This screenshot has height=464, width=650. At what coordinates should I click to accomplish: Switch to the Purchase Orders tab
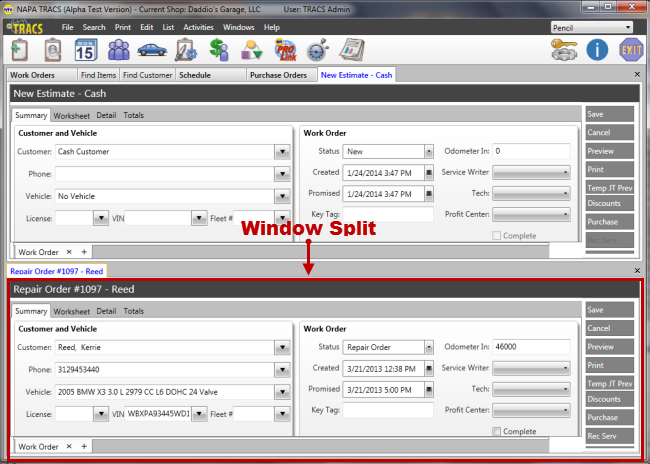pos(281,75)
